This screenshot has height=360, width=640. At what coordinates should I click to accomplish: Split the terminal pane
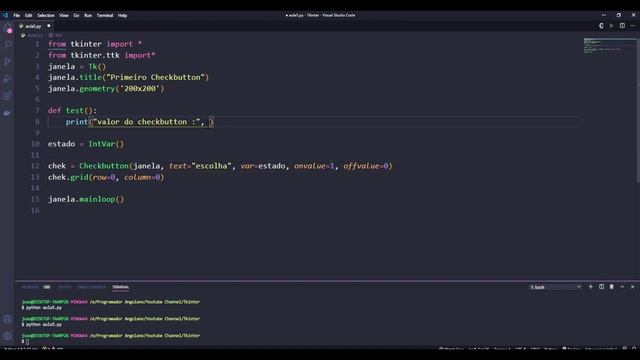[x=601, y=287]
